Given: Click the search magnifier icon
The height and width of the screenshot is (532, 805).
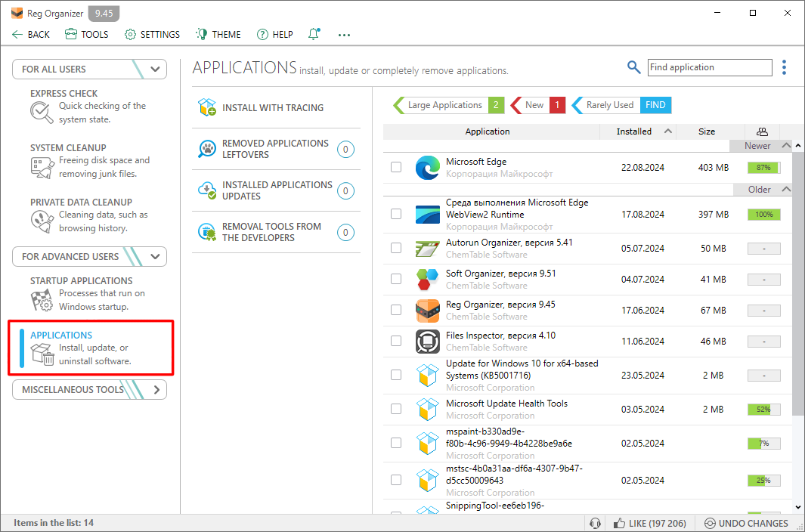Looking at the screenshot, I should pyautogui.click(x=633, y=66).
